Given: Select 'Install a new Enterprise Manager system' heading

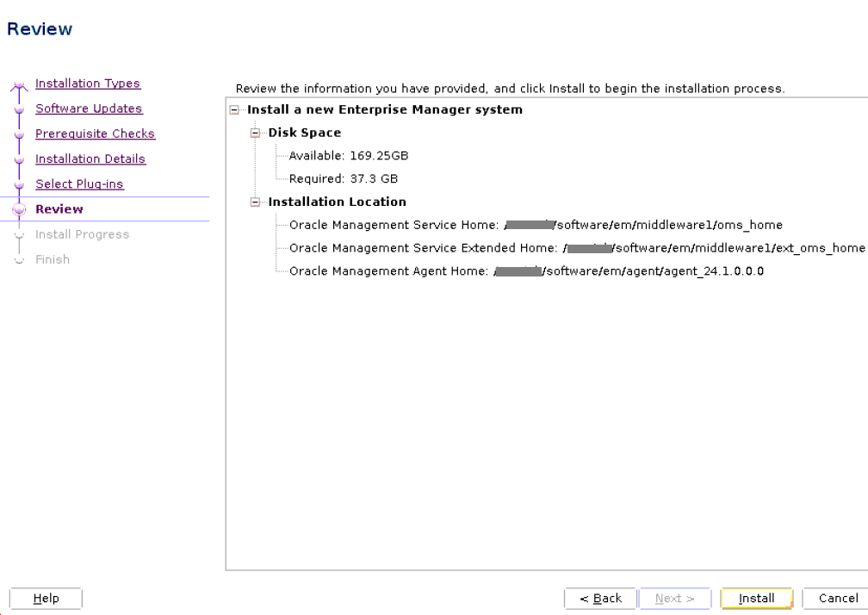Looking at the screenshot, I should click(385, 109).
